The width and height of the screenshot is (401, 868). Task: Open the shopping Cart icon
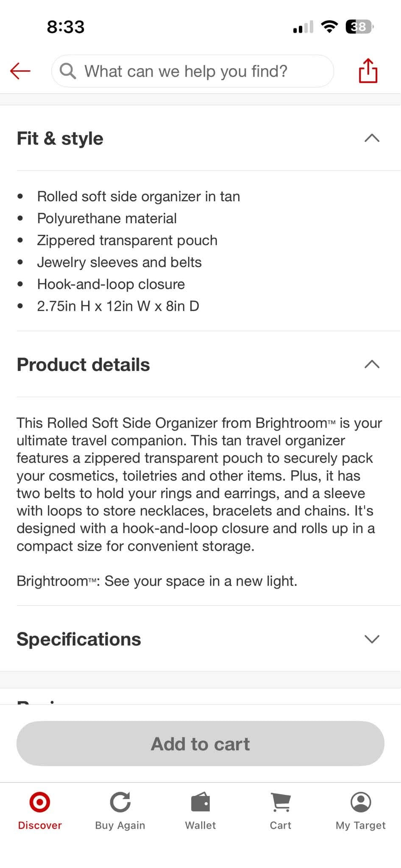(281, 802)
